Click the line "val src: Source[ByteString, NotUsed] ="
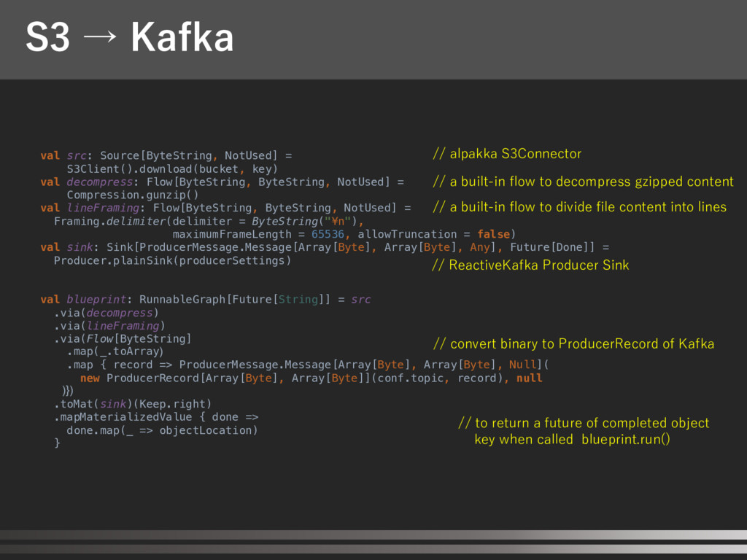The height and width of the screenshot is (560, 747). click(x=166, y=156)
